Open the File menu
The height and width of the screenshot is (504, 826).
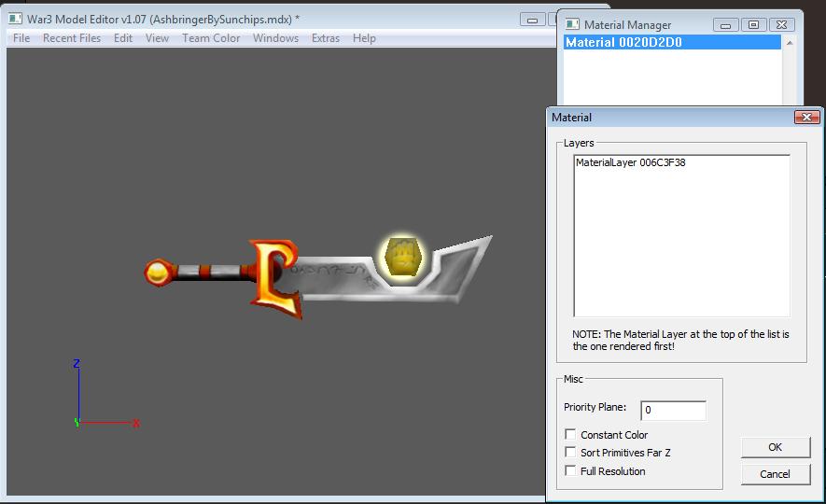pos(21,38)
